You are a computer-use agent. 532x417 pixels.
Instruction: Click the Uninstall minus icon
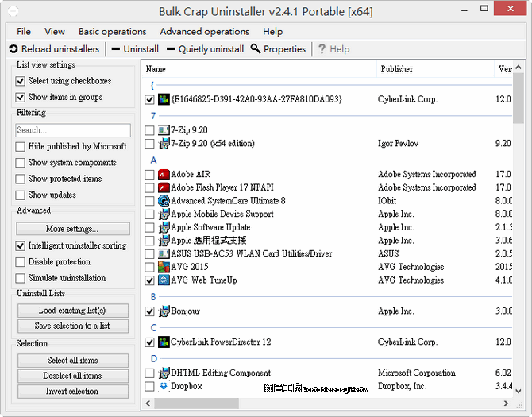pyautogui.click(x=116, y=49)
